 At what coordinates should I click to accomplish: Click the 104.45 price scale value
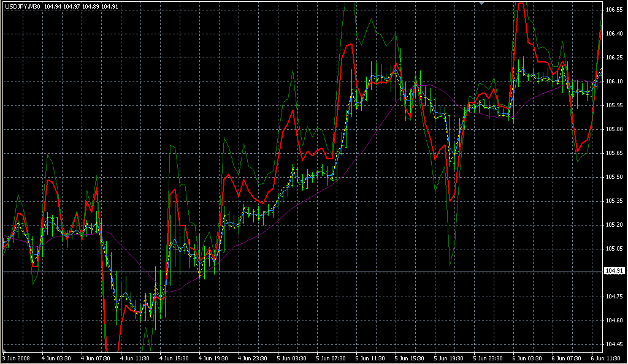point(615,344)
